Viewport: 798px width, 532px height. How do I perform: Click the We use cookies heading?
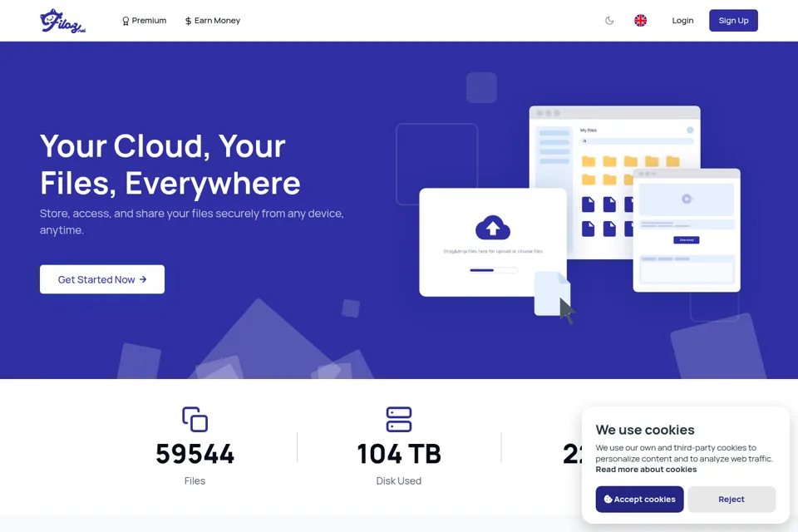pyautogui.click(x=645, y=430)
